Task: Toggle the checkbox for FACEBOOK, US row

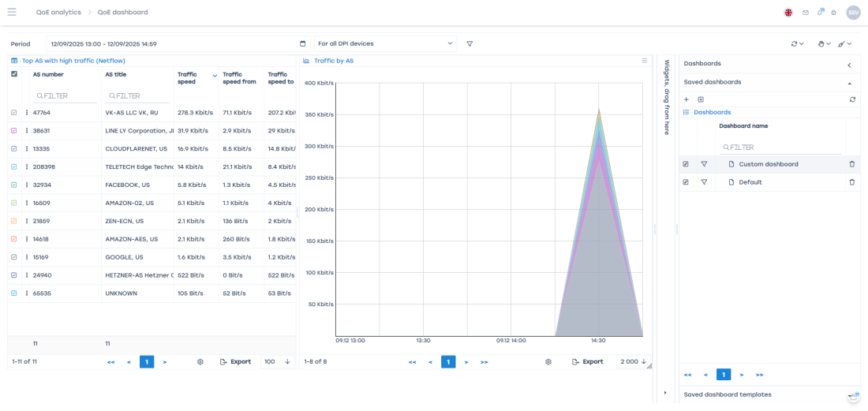Action: point(14,185)
